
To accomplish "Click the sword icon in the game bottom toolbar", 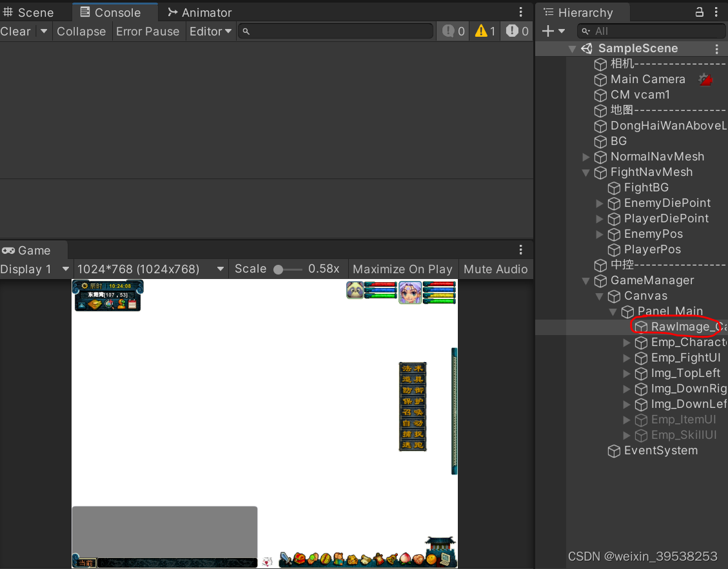I will (x=286, y=558).
